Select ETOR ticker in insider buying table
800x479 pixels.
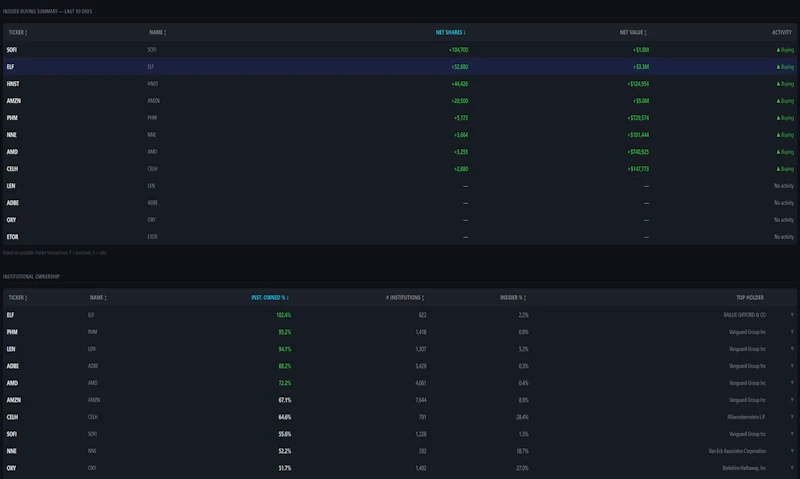click(12, 237)
